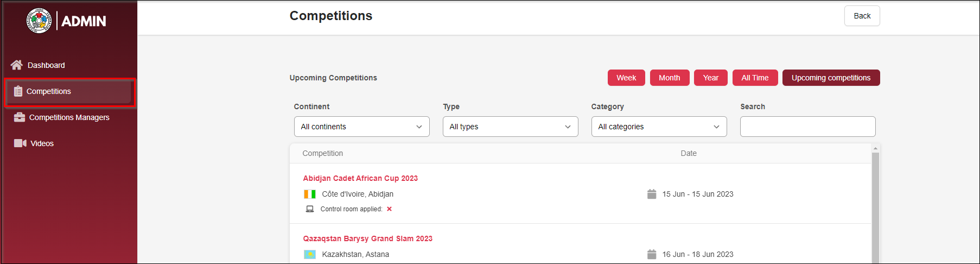
Task: Open the Continent dropdown
Action: tap(361, 127)
